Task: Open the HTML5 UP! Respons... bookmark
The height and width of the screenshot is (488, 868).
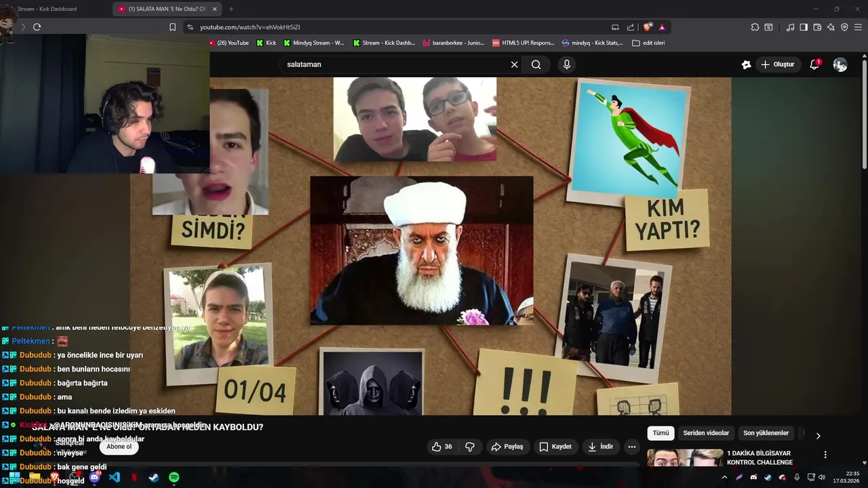Action: tap(524, 43)
